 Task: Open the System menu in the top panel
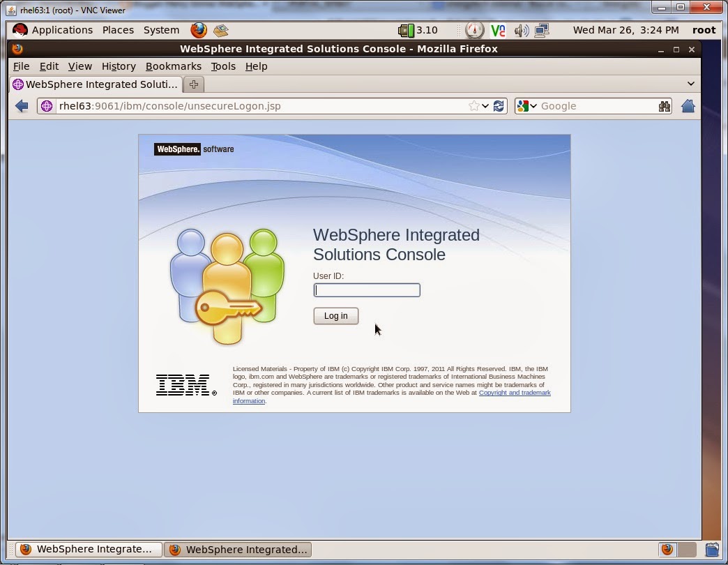pyautogui.click(x=161, y=30)
